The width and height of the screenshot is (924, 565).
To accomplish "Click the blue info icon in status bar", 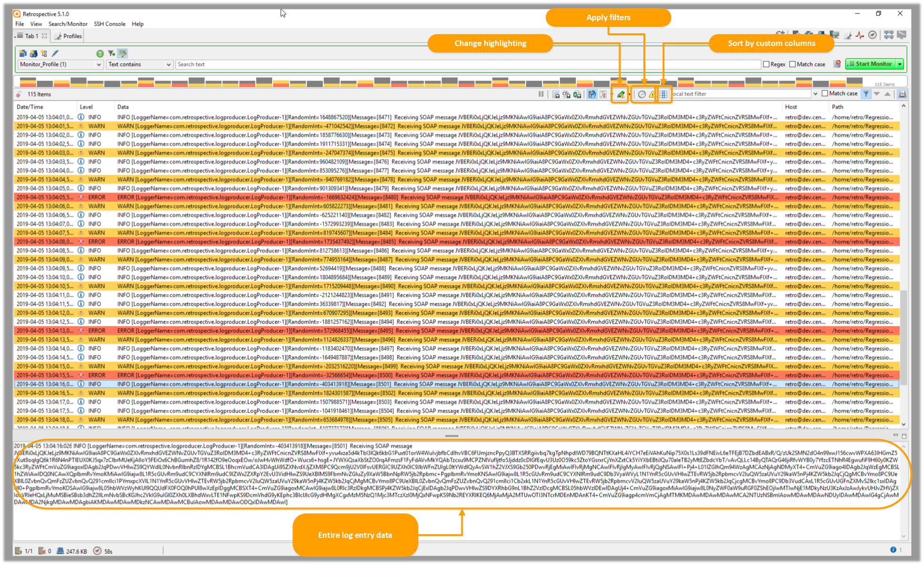I will [x=893, y=550].
